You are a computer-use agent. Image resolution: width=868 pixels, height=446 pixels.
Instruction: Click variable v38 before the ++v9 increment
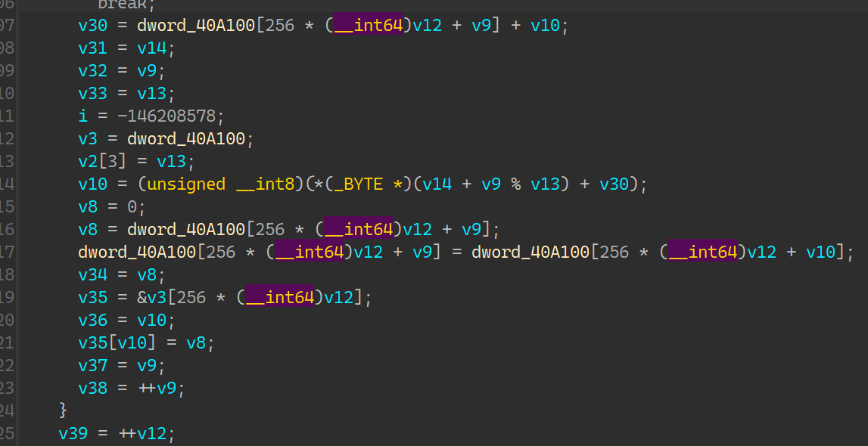[x=93, y=389]
